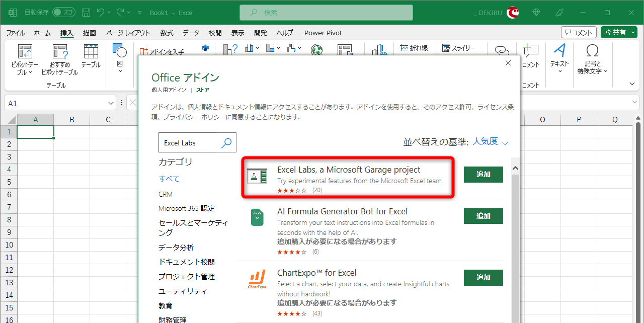Open the Name Box dropdown arrow

click(x=111, y=103)
